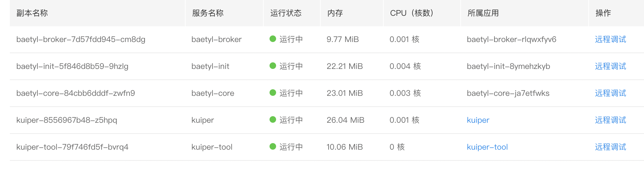
Task: Select replica name kuiper-8556967b48-z5hpq
Action: pos(67,120)
